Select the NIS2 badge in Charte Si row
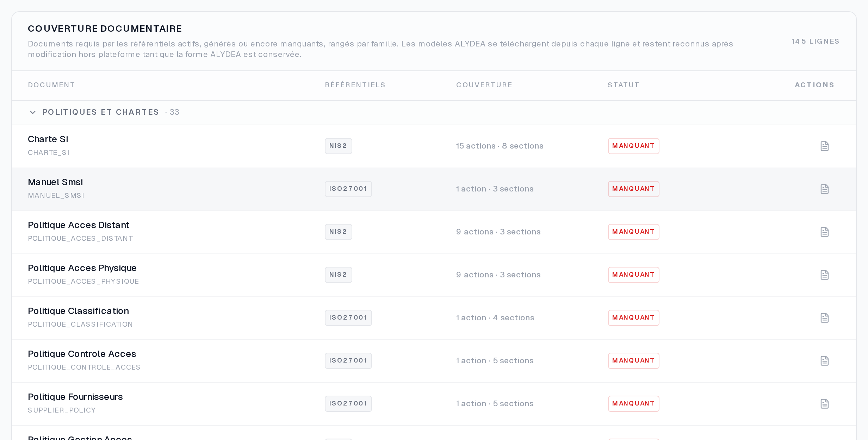The image size is (868, 440). [x=338, y=146]
